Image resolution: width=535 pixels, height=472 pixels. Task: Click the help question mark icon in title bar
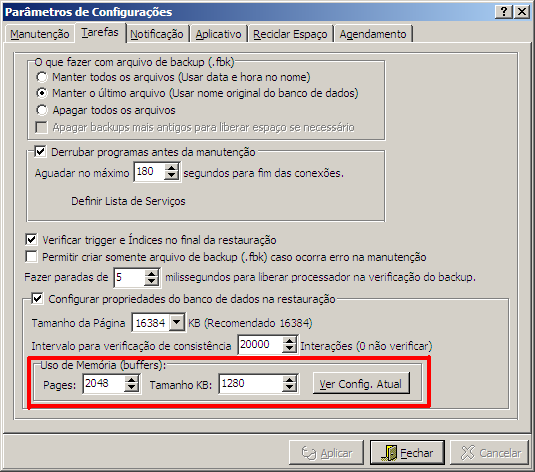click(504, 12)
